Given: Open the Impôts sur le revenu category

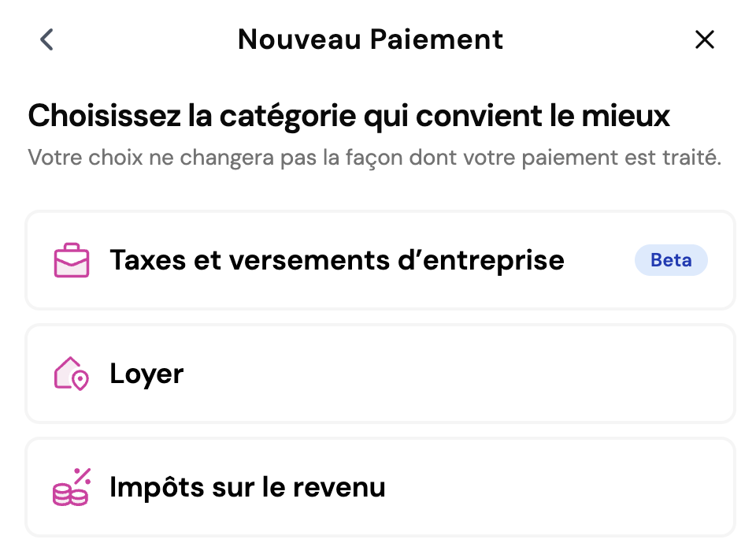Looking at the screenshot, I should click(x=380, y=487).
